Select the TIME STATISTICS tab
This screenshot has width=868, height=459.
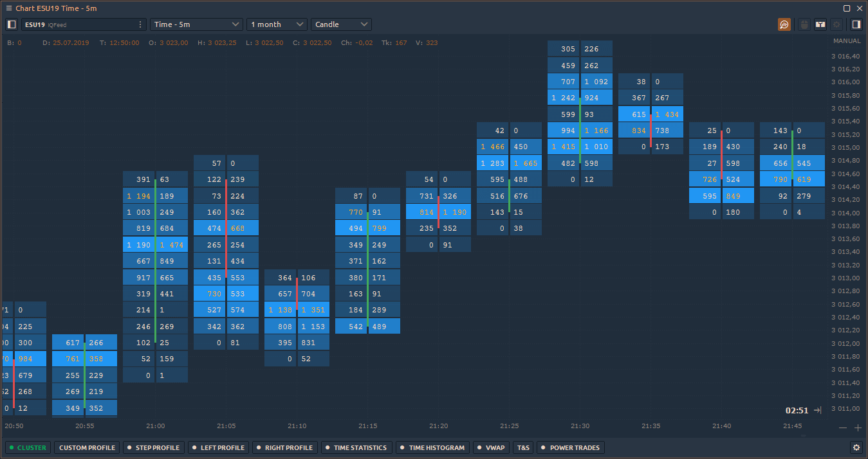tap(356, 447)
